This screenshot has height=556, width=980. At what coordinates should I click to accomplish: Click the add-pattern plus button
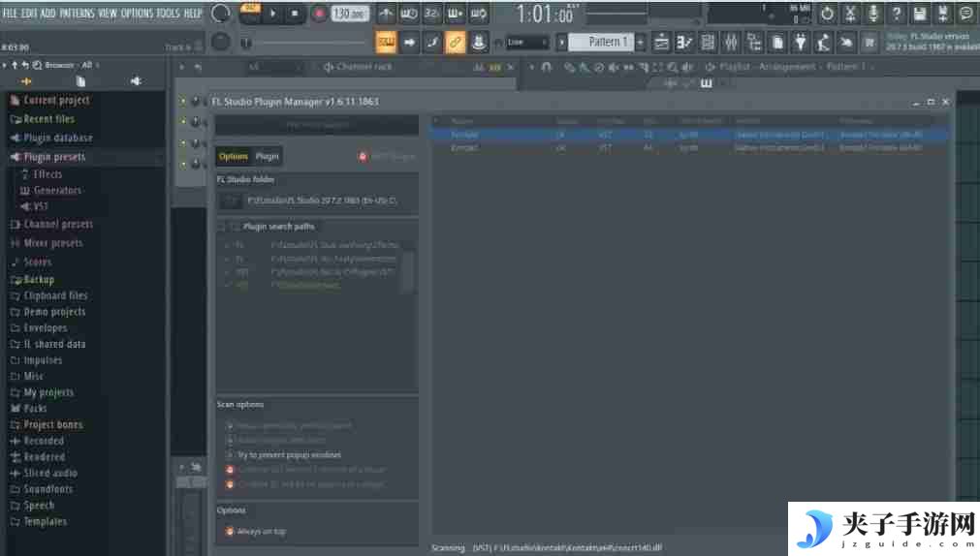(640, 42)
